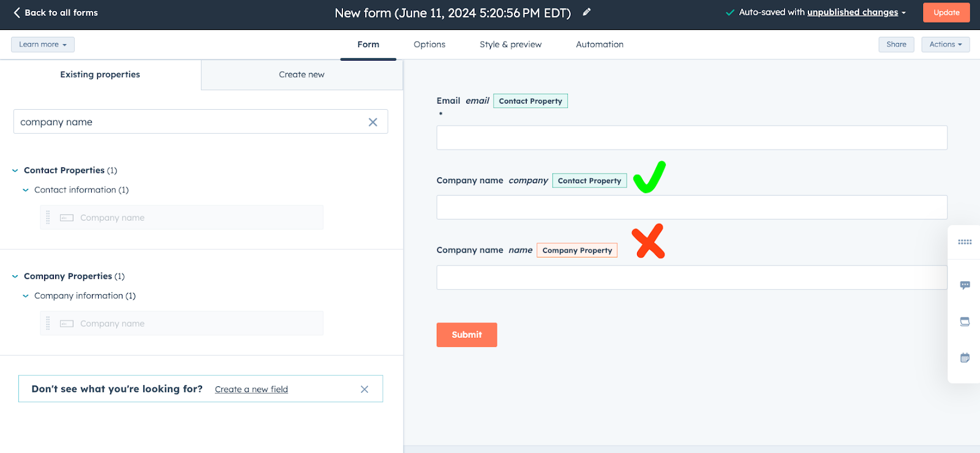Click the pencil icon to rename form

[x=587, y=12]
